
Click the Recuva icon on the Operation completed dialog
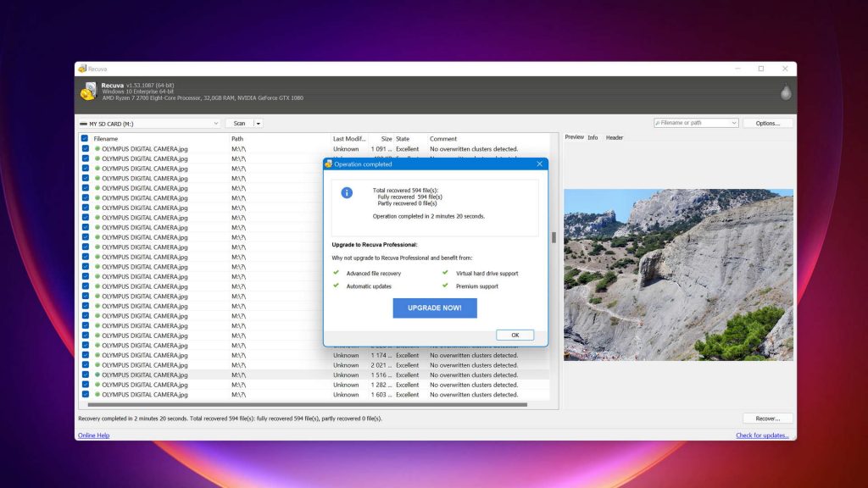point(327,164)
